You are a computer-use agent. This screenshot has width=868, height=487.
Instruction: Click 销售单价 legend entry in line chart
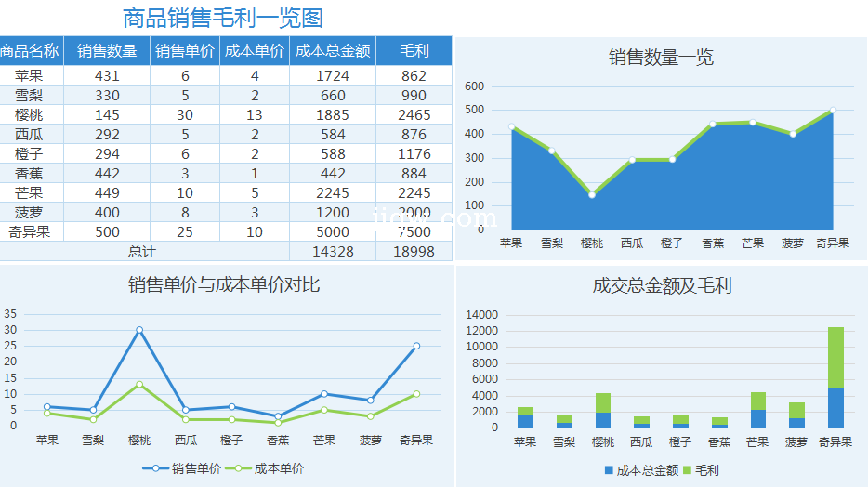187,469
